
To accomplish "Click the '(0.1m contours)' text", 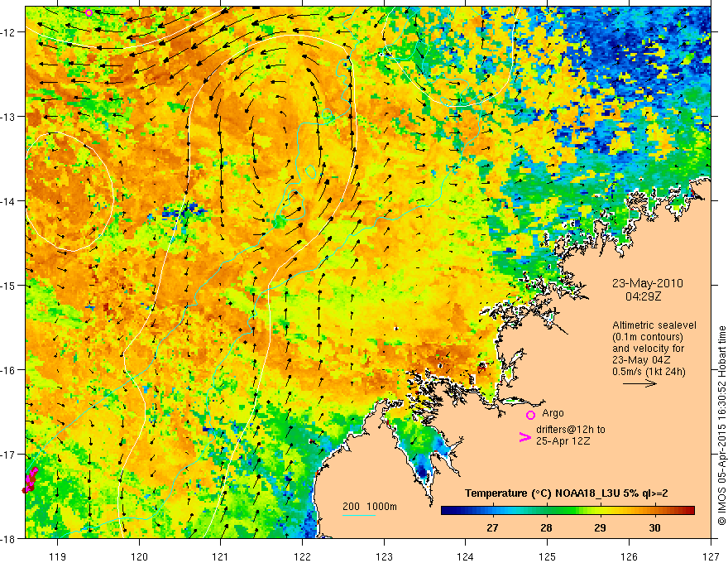I will tap(648, 337).
